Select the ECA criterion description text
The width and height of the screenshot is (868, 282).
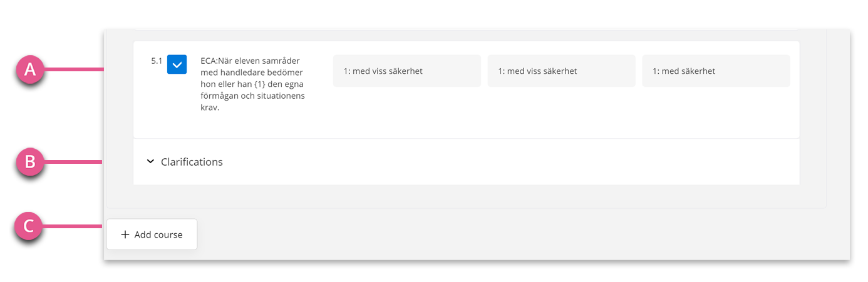tap(252, 84)
